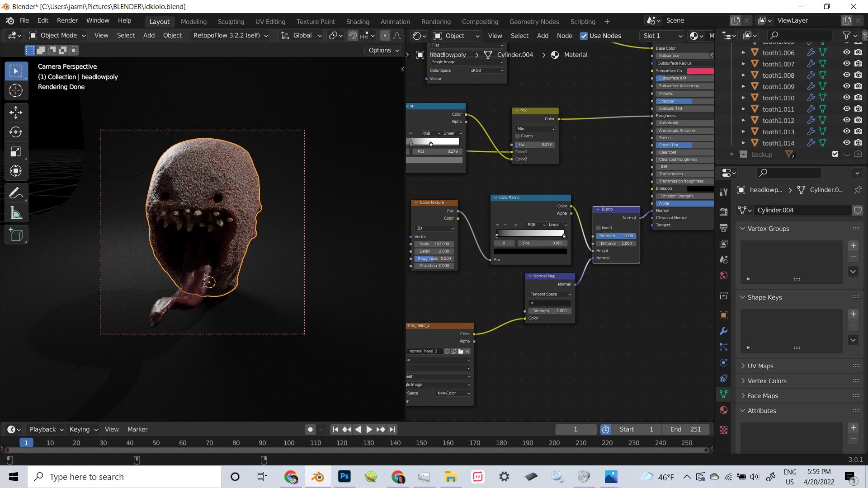Open the Render menu

tap(67, 20)
